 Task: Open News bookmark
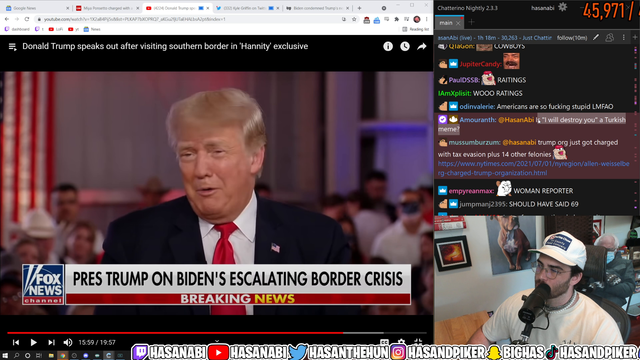click(x=92, y=29)
